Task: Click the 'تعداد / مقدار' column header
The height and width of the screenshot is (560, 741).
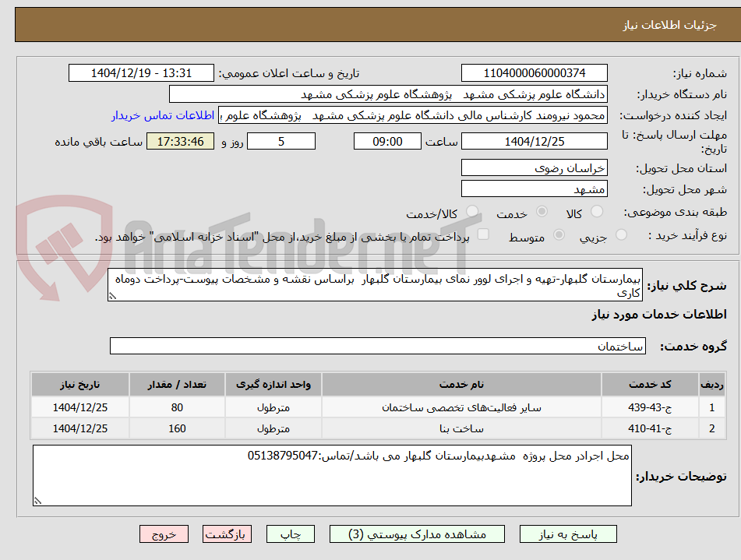Action: [x=177, y=384]
